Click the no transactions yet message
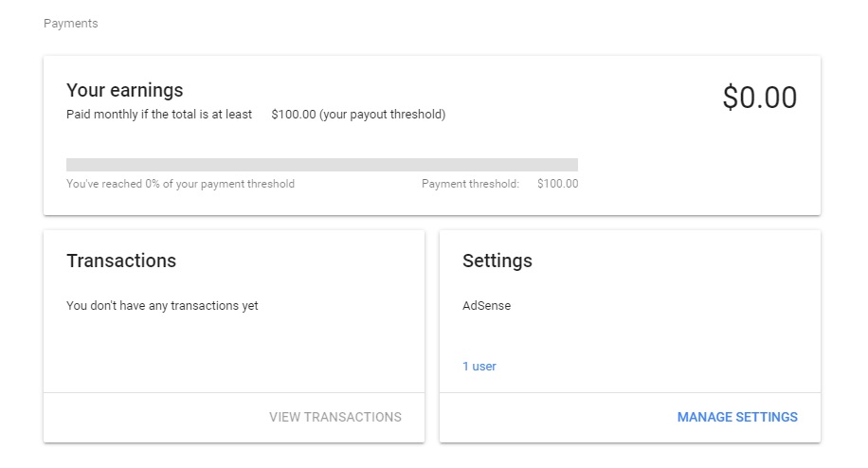The image size is (868, 468). tap(162, 306)
